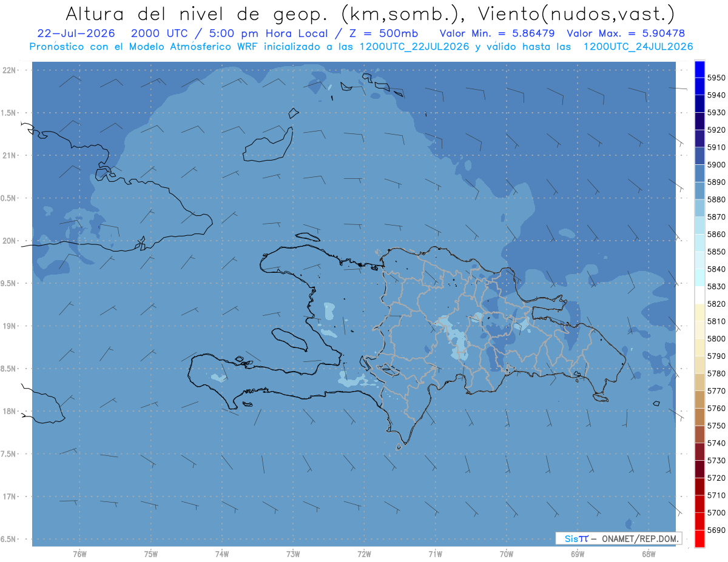Click the legend value '5920'

pyautogui.click(x=716, y=130)
